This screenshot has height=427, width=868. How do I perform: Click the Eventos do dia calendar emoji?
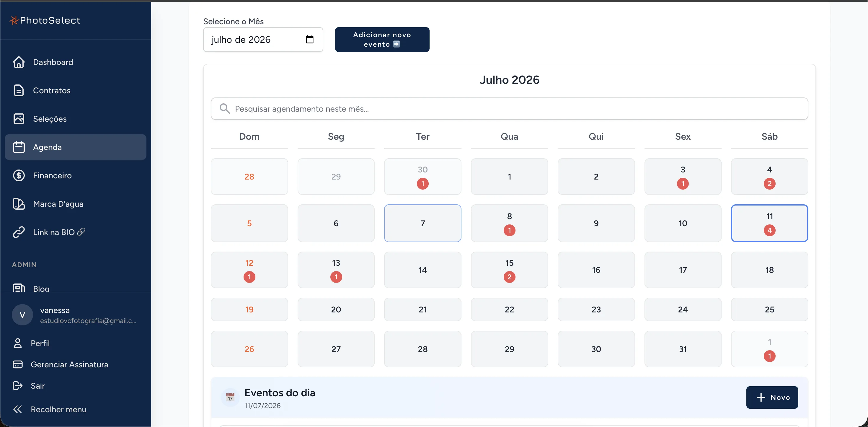(230, 397)
